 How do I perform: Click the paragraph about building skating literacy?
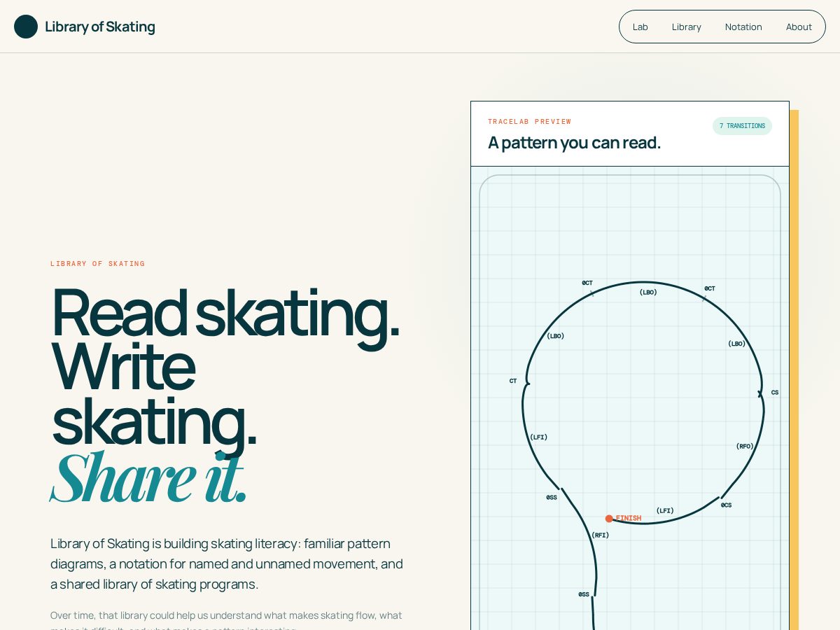227,563
